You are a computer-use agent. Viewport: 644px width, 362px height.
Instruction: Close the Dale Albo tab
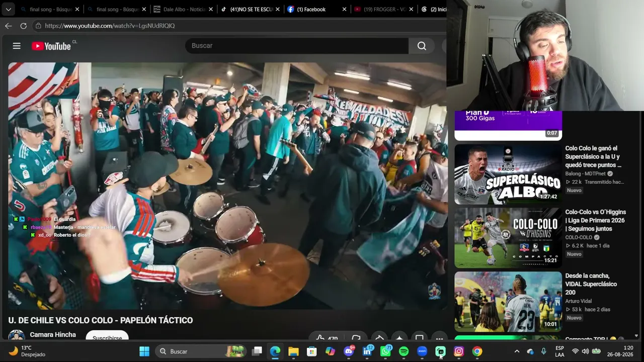tap(211, 9)
